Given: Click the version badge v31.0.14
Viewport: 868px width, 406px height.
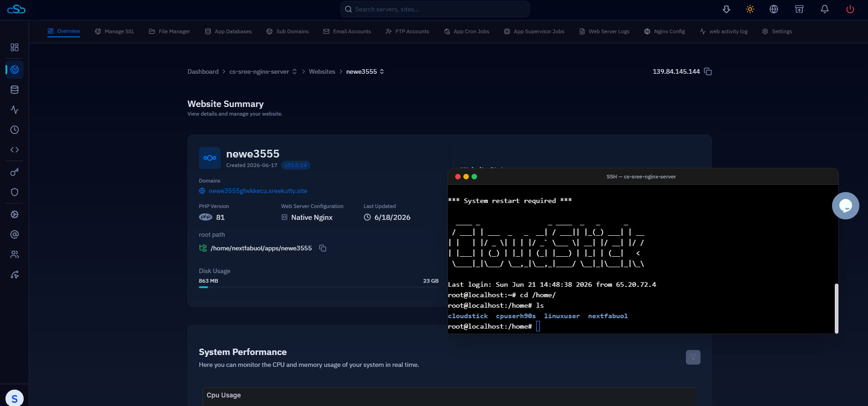Looking at the screenshot, I should [x=296, y=165].
